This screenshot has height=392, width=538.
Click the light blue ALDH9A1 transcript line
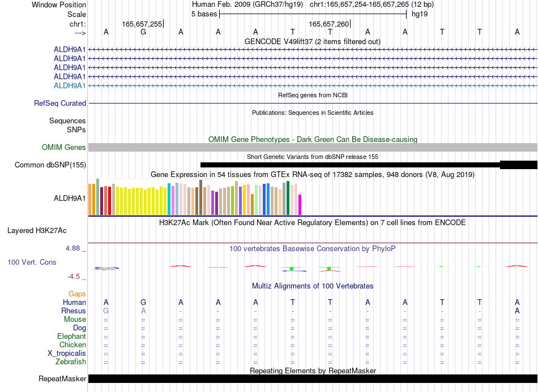click(313, 85)
